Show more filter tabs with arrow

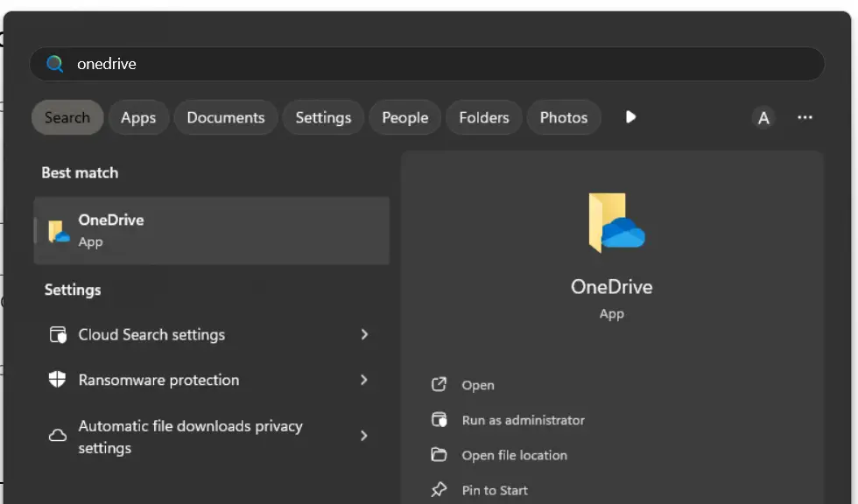[x=630, y=117]
